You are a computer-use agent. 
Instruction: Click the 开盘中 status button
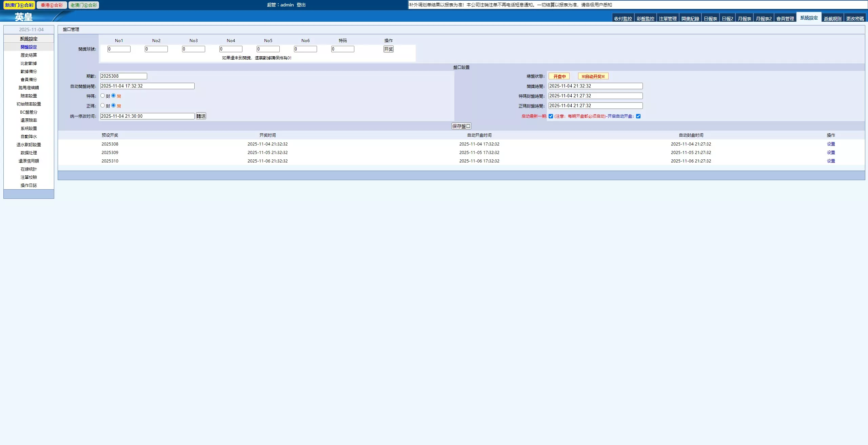[559, 76]
